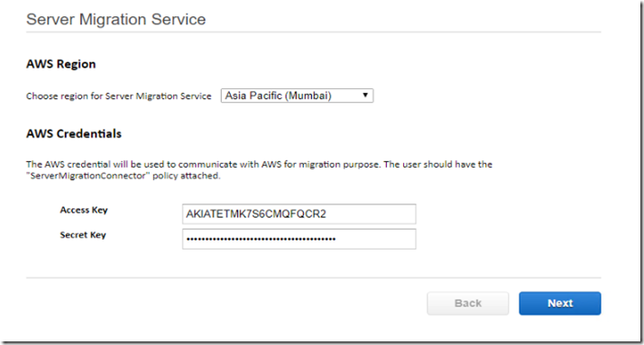Open the AWS region dropdown showing Asia Pacific (Mumbai)
644x345 pixels.
[297, 95]
